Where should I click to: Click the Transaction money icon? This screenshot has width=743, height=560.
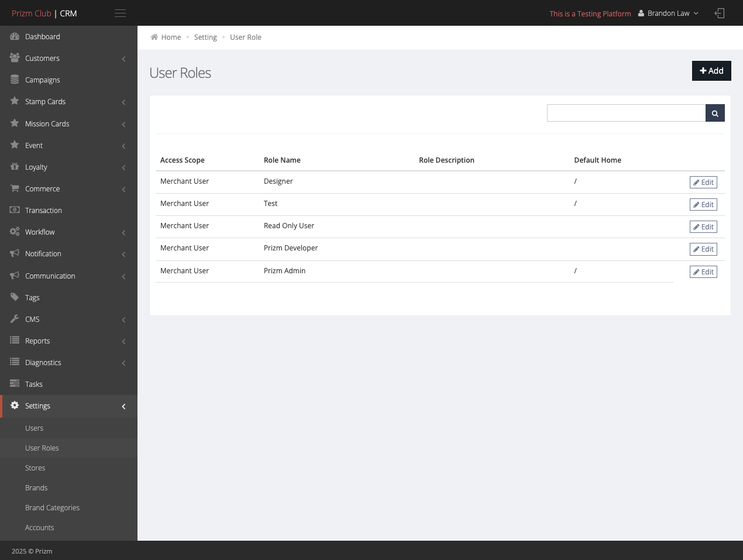click(15, 210)
